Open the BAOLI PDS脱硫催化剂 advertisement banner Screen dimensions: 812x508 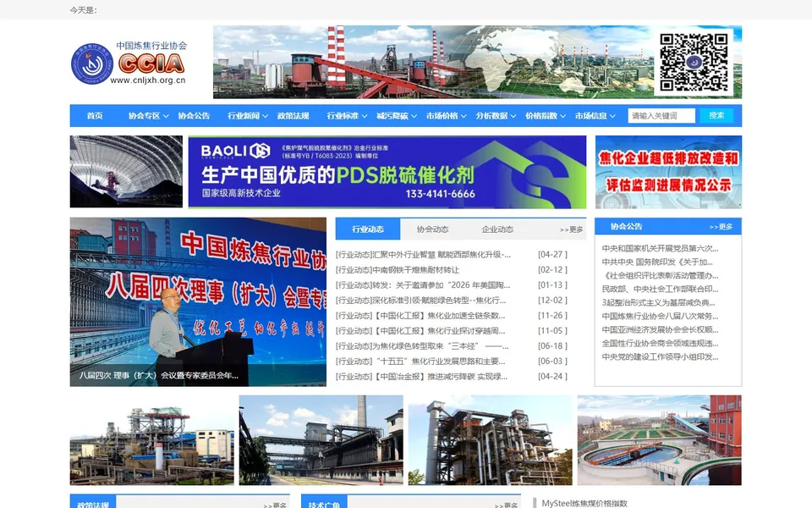coord(387,172)
